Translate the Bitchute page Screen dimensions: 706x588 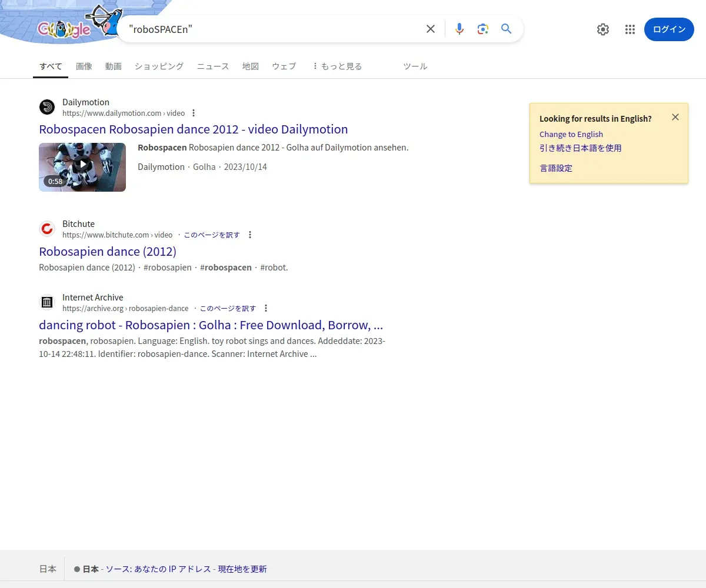(x=212, y=235)
